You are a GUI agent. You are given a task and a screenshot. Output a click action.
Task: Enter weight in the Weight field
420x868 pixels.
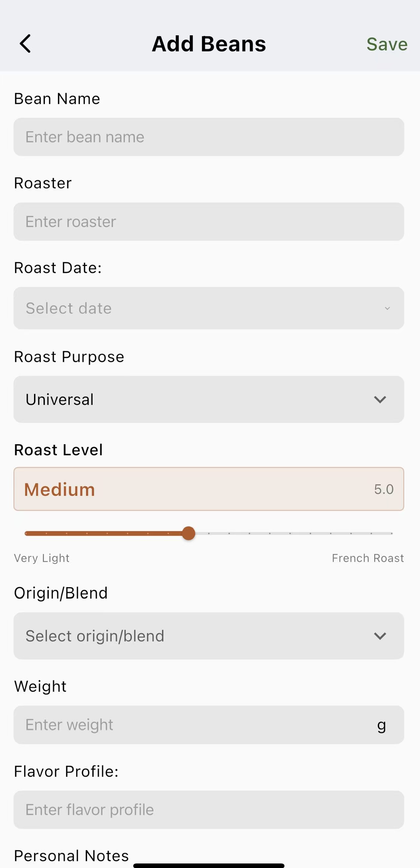click(196, 725)
